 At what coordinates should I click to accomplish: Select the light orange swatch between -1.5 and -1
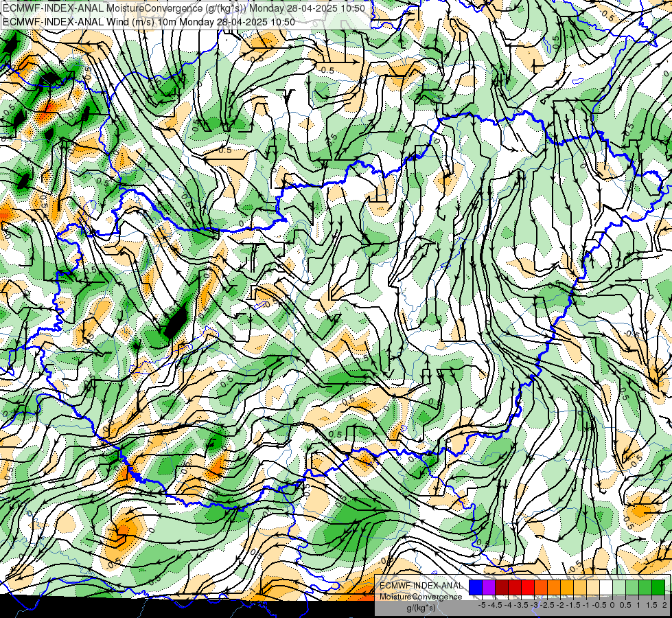[580, 588]
